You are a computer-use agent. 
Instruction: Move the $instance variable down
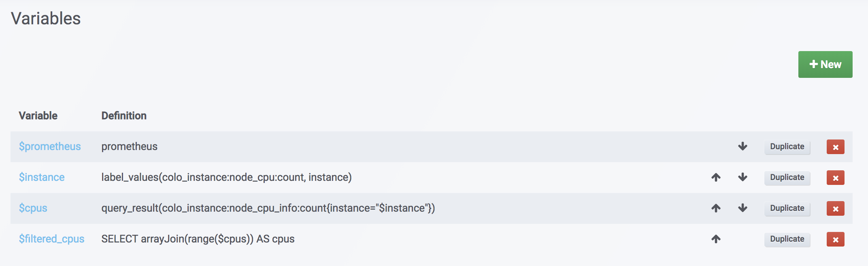pyautogui.click(x=743, y=178)
